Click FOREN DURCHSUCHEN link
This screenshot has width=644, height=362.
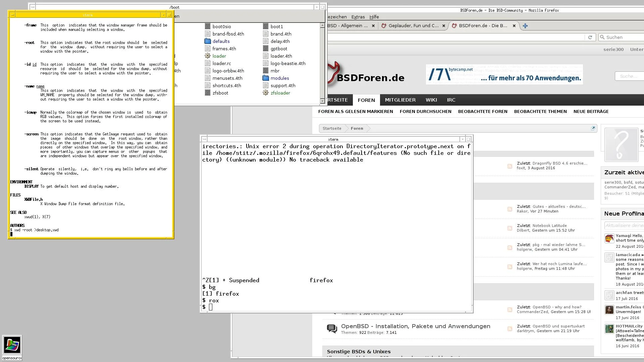tap(425, 112)
